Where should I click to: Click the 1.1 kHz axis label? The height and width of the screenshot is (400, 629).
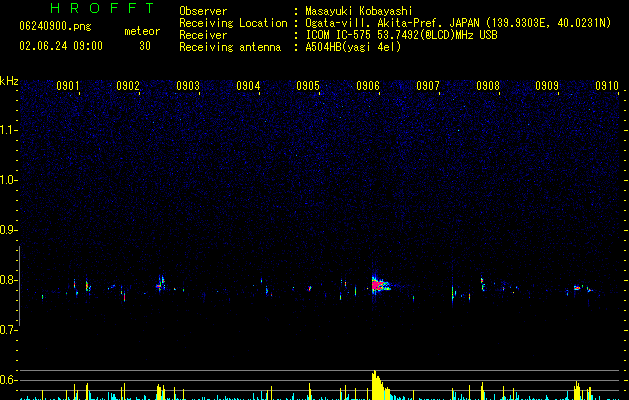click(9, 130)
